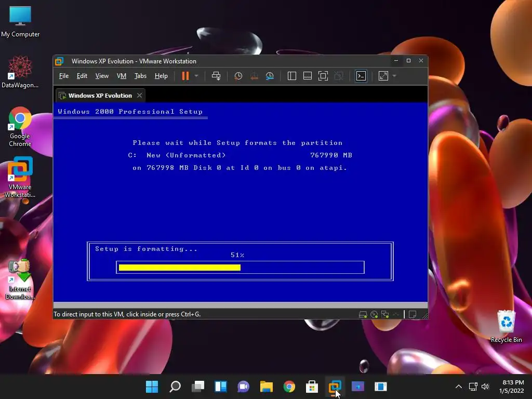Open the Edit menu
Screen dimensions: 532x399
click(82, 76)
